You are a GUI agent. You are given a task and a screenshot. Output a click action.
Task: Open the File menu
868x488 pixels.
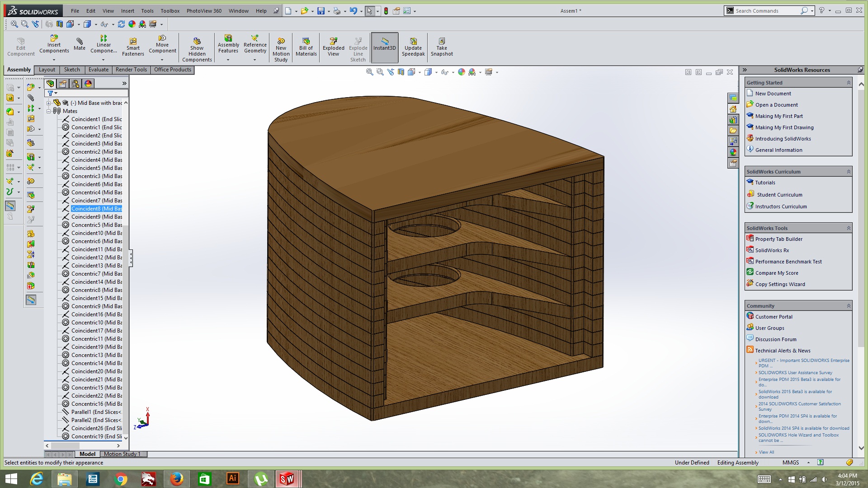[x=75, y=11]
